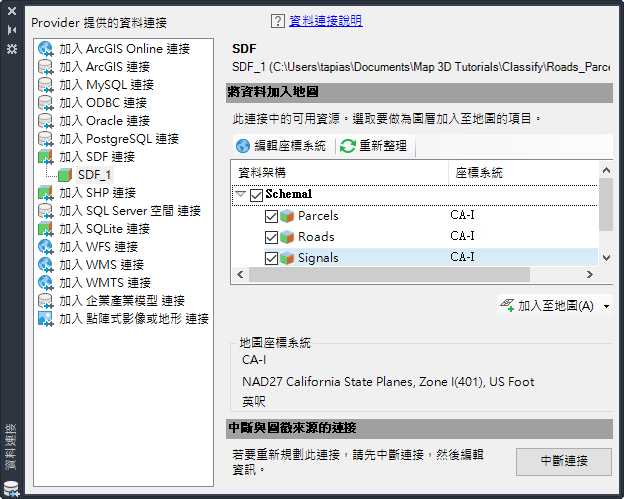Click the 企業產業模型 connection database icon
The width and height of the screenshot is (624, 499).
click(x=45, y=301)
